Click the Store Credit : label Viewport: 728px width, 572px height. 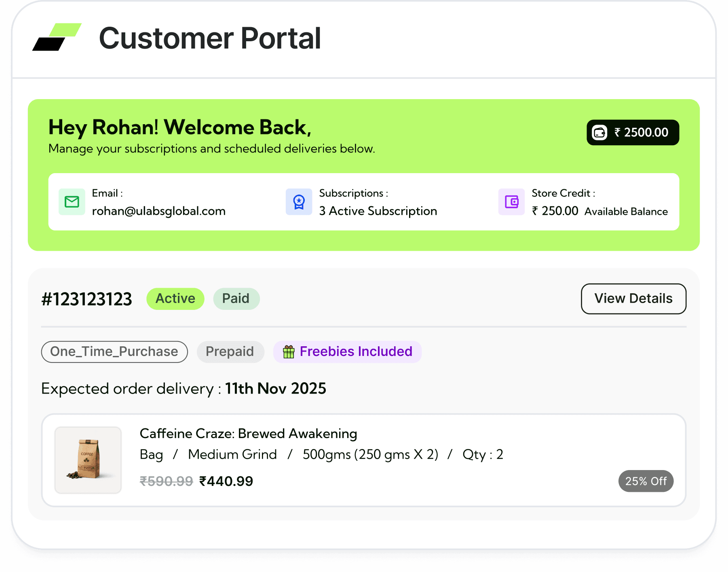pos(563,193)
